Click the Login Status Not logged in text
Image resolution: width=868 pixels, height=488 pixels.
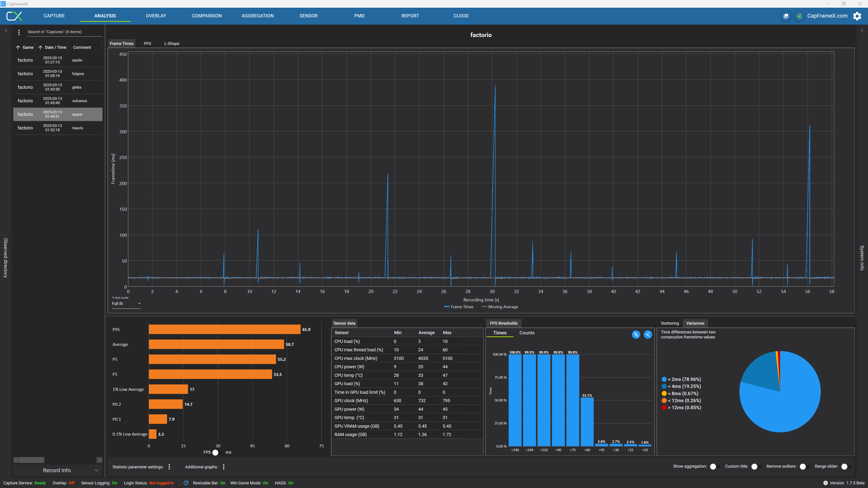tap(161, 483)
